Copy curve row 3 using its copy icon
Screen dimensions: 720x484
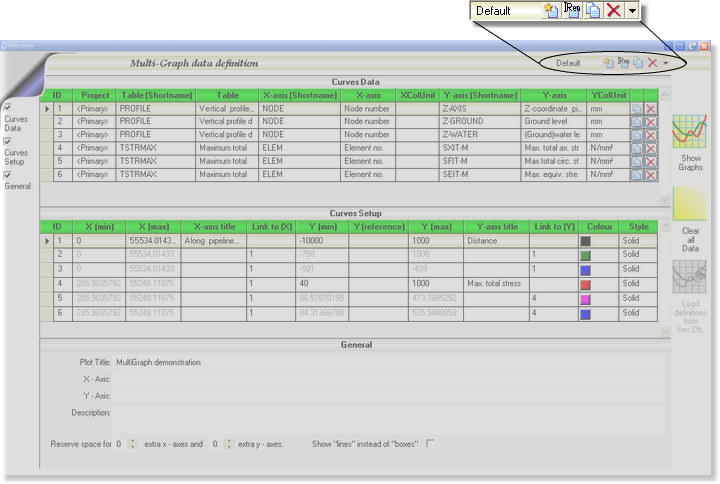636,134
